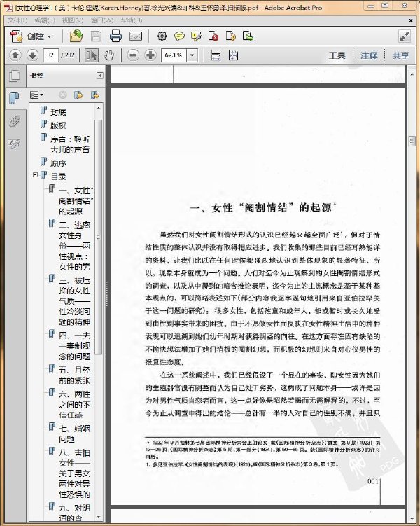
Task: Add a sticky note comment
Action: tap(179, 36)
